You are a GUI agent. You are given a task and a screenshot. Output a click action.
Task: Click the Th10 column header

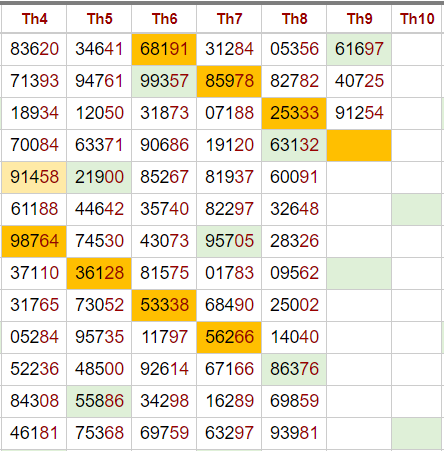417,19
